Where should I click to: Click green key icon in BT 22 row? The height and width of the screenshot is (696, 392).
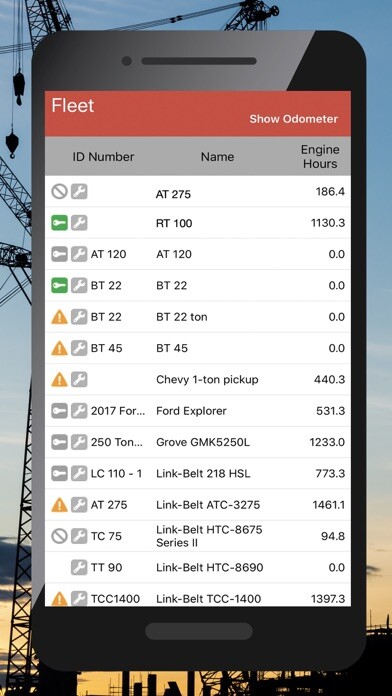59,285
